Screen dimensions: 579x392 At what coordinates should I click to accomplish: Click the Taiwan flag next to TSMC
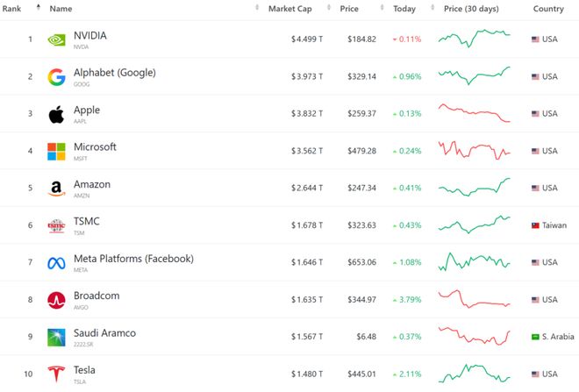[x=536, y=225]
